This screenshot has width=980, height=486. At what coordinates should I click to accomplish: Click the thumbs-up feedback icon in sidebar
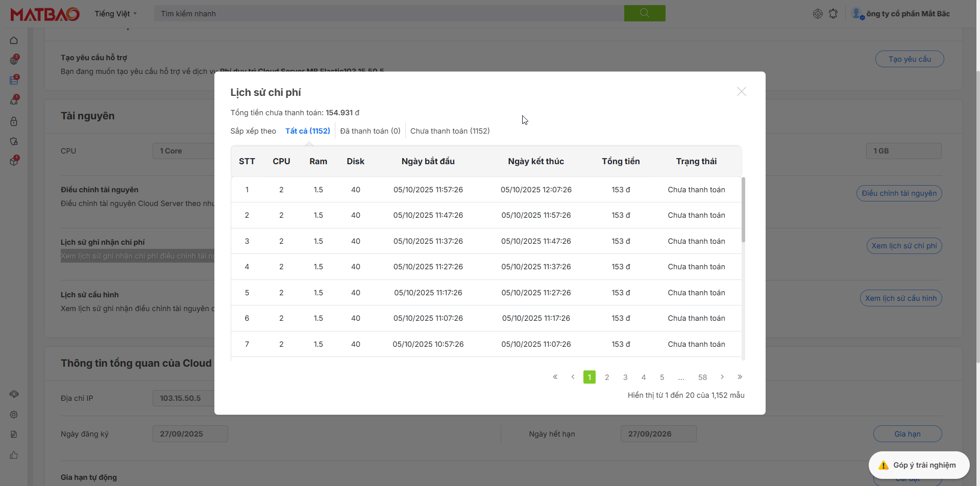pyautogui.click(x=14, y=455)
